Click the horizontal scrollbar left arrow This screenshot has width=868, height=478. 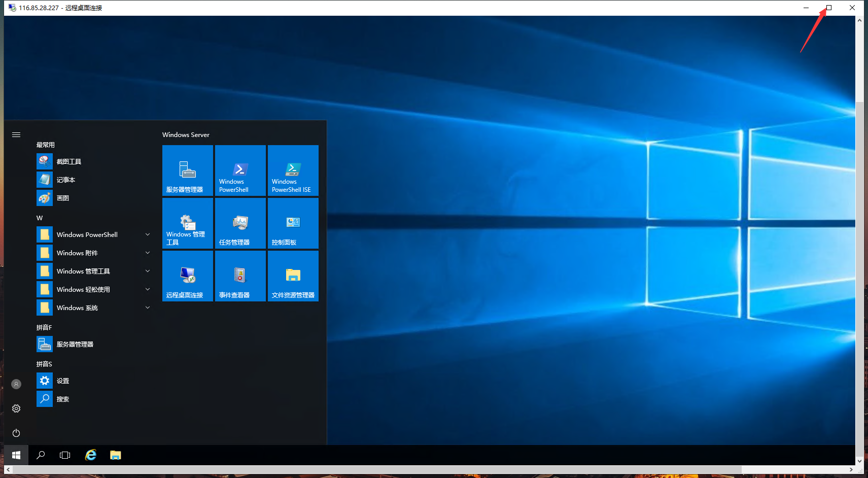8,469
